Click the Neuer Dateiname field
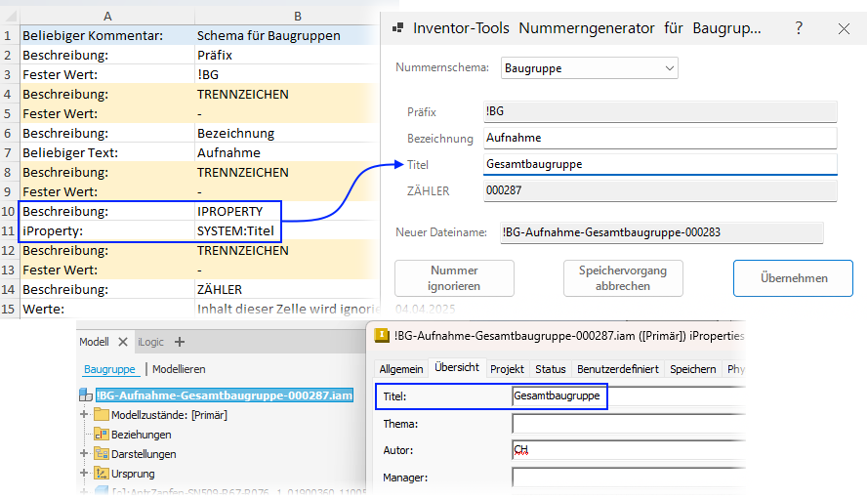 tap(662, 232)
